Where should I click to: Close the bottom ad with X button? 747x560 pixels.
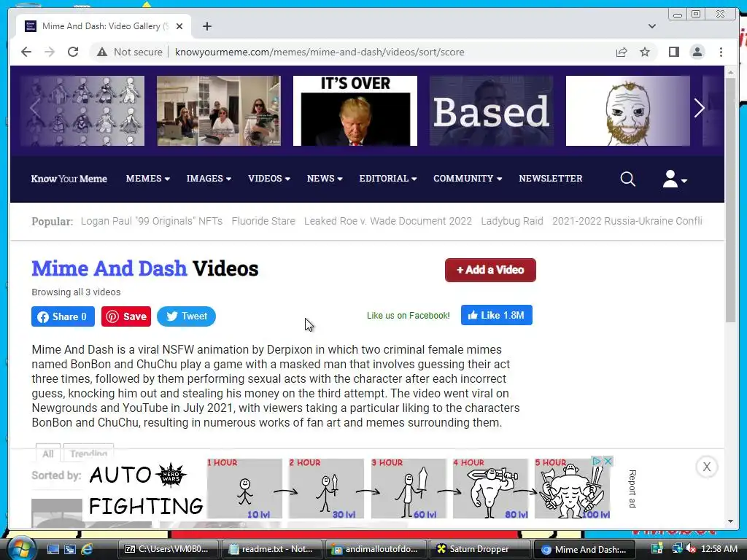(706, 467)
